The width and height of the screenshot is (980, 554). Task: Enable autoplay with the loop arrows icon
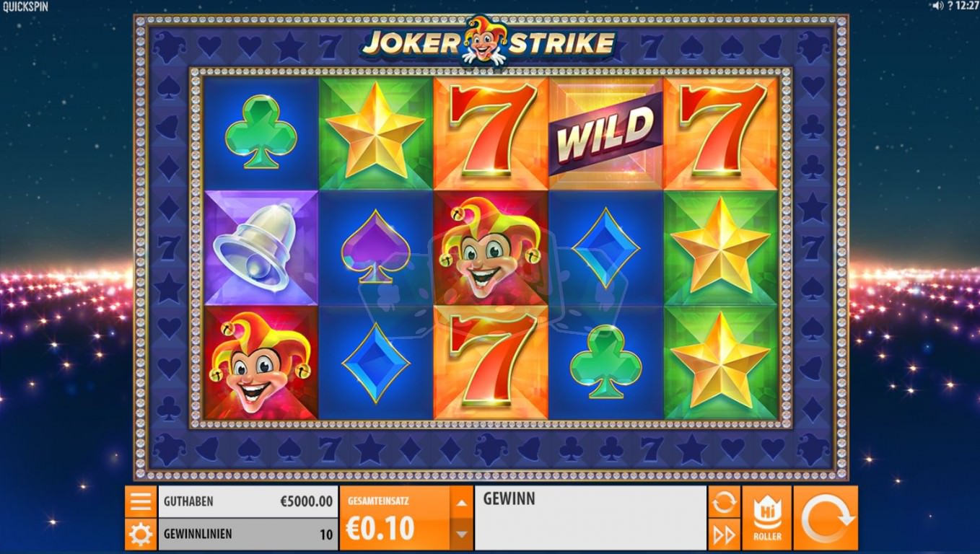pyautogui.click(x=724, y=501)
